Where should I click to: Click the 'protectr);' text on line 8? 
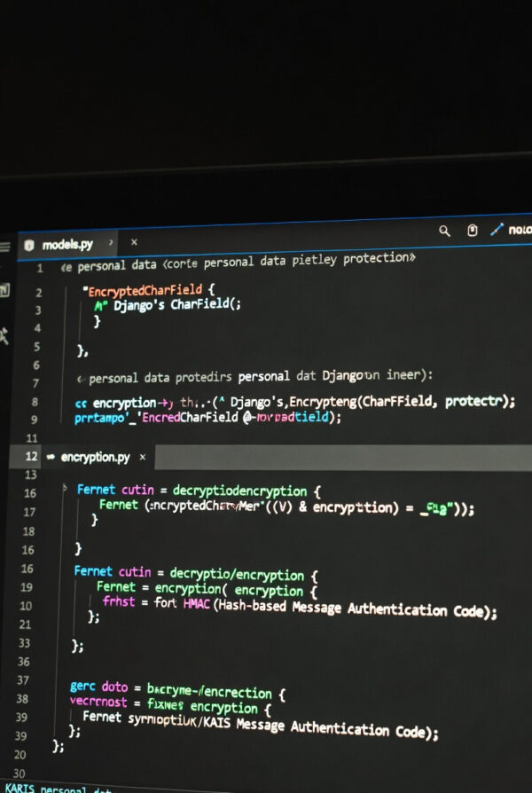pyautogui.click(x=481, y=402)
